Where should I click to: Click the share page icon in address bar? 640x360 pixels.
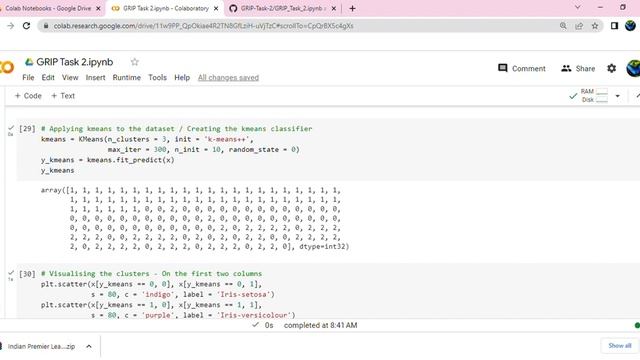click(579, 26)
